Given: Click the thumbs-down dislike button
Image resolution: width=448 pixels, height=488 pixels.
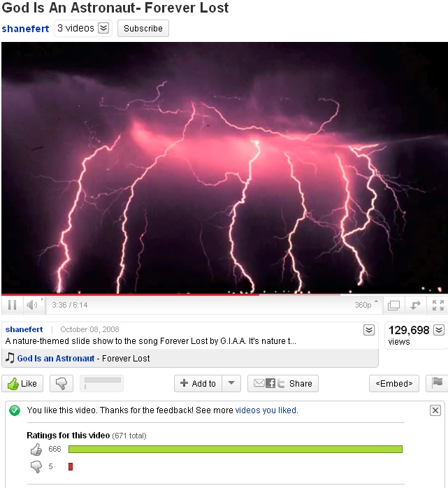Looking at the screenshot, I should click(62, 383).
